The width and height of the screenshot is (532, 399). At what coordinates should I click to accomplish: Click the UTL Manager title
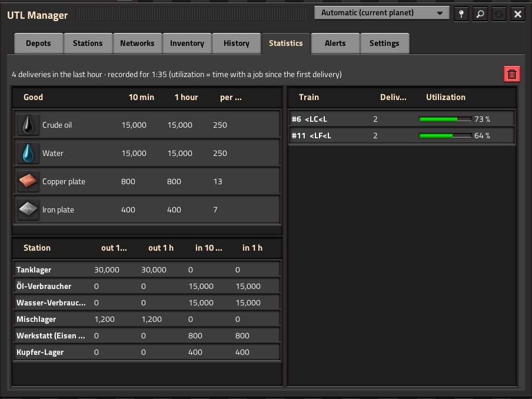point(37,15)
